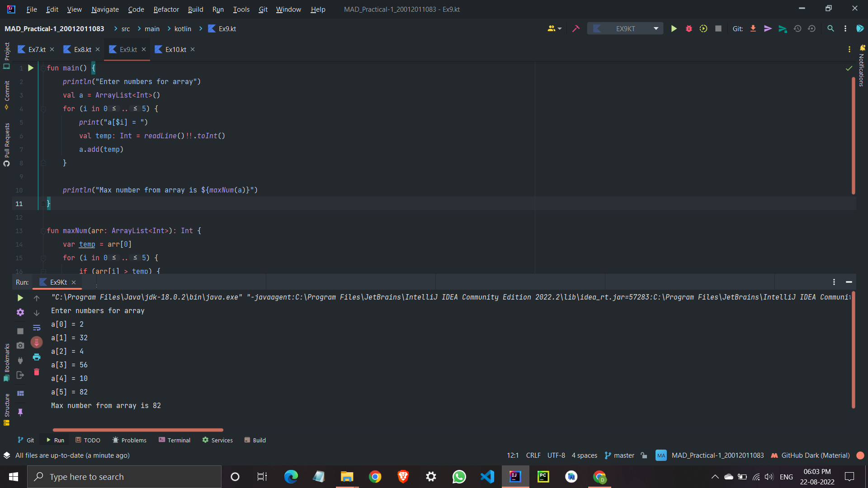Open the Navigate menu
Viewport: 868px width, 488px height.
[x=105, y=9]
